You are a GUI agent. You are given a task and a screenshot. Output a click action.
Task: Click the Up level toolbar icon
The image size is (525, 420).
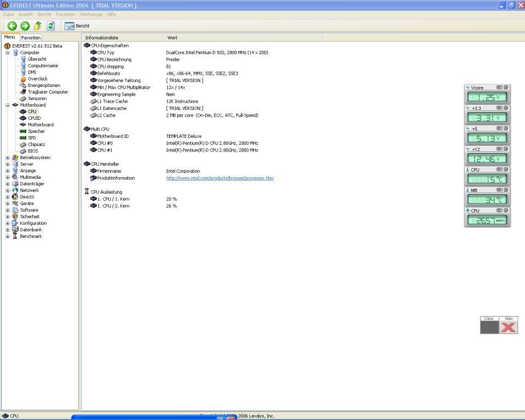(38, 26)
